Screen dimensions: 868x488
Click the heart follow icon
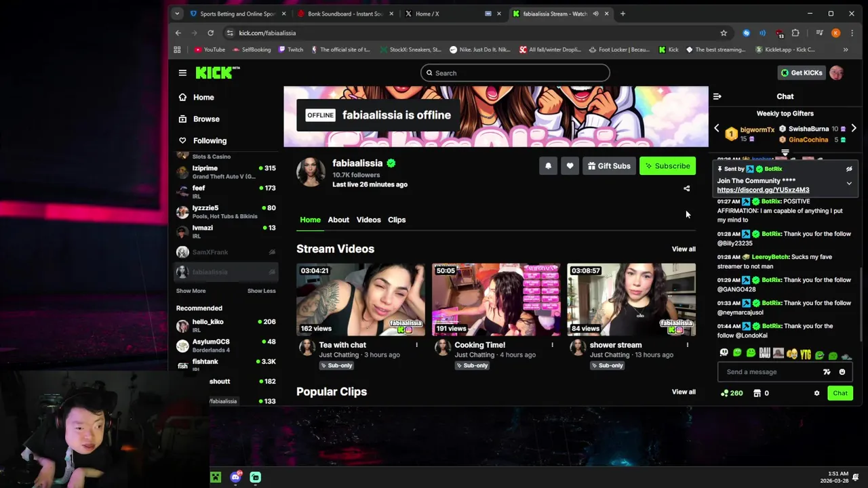point(570,166)
